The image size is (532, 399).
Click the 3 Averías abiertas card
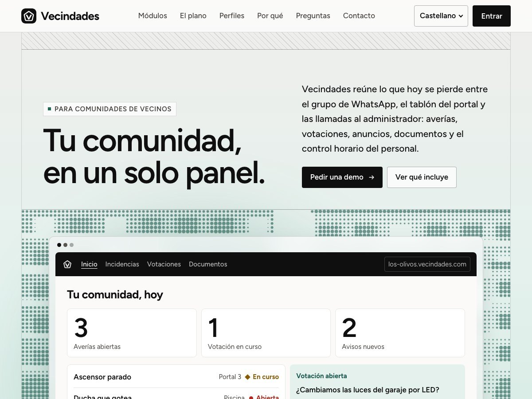click(132, 333)
